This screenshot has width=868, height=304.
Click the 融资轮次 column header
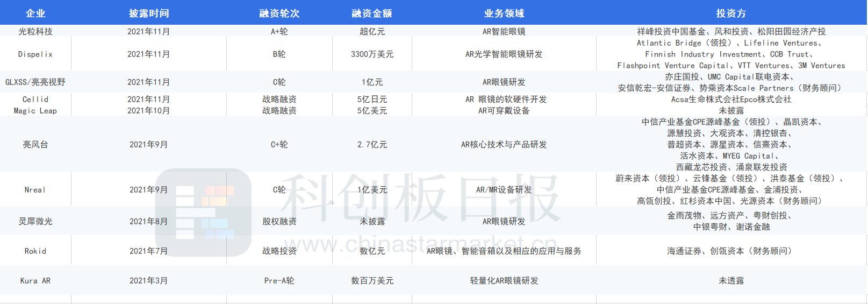point(279,13)
